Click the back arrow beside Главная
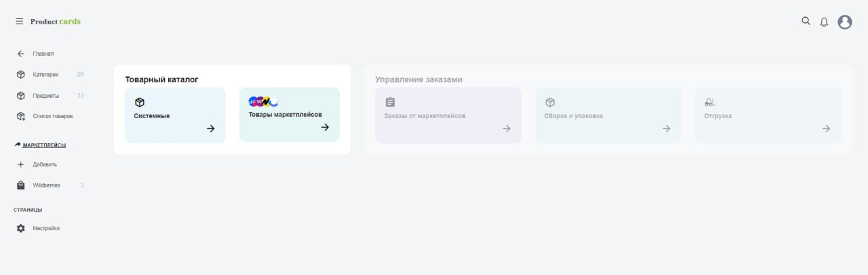 coord(21,54)
